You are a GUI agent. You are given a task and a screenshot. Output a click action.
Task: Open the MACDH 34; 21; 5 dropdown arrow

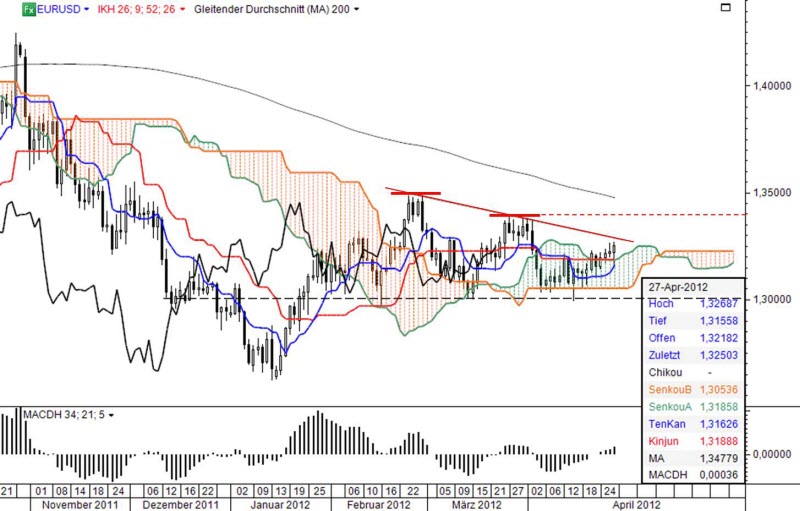coord(111,415)
